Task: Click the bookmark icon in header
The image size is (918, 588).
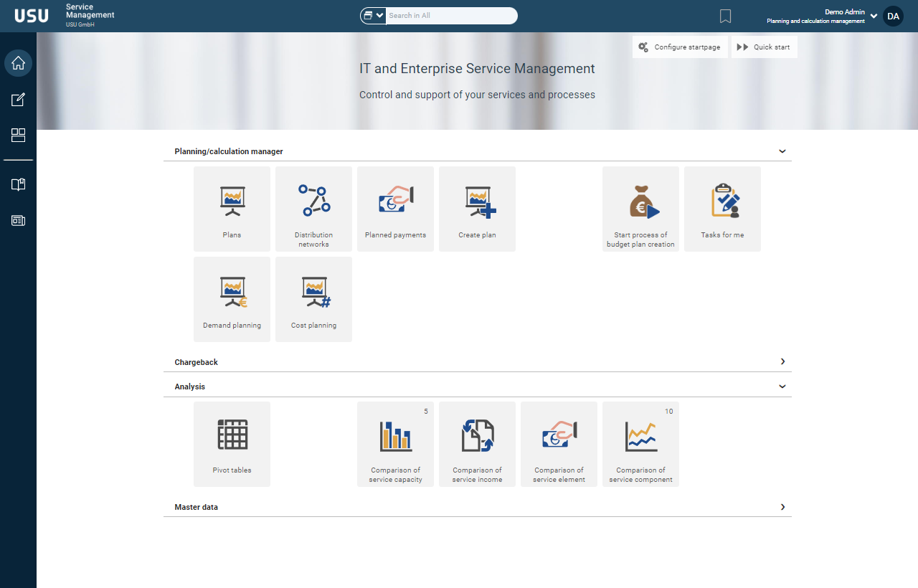Action: tap(725, 16)
